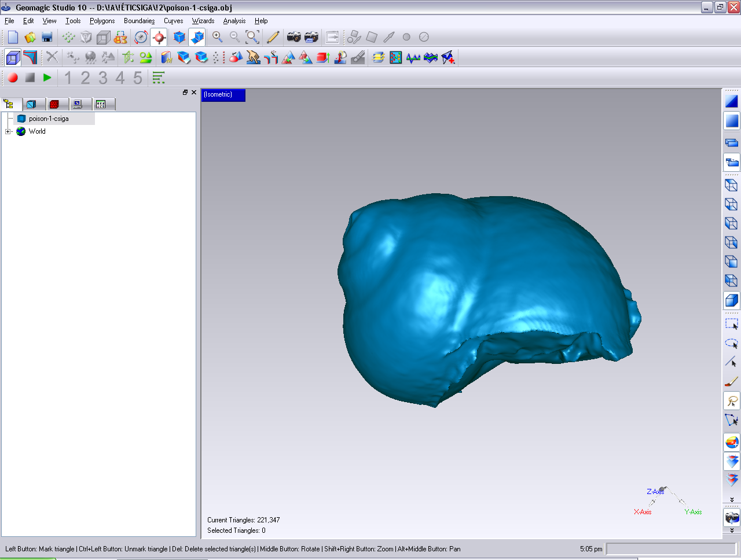Select the rectangle selection tool
Viewport: 741px width, 560px height.
click(732, 324)
